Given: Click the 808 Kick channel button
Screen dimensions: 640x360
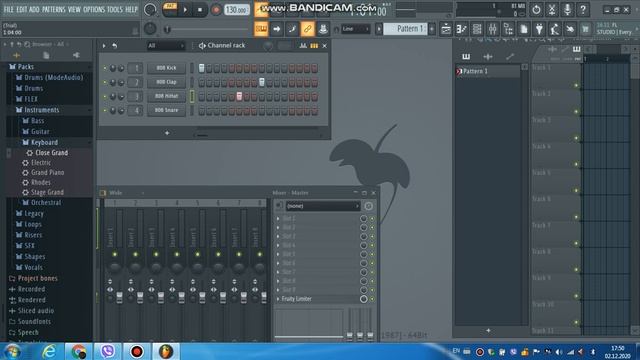Looking at the screenshot, I should click(166, 68).
